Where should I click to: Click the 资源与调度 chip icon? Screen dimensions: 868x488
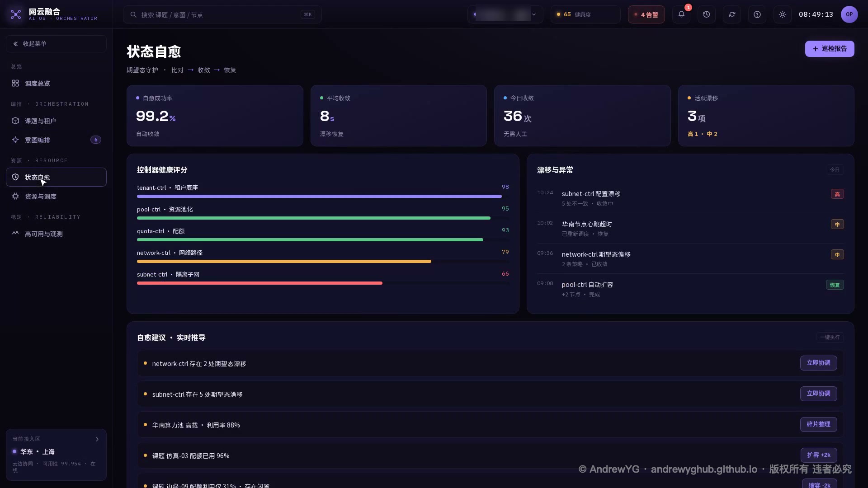tap(15, 196)
